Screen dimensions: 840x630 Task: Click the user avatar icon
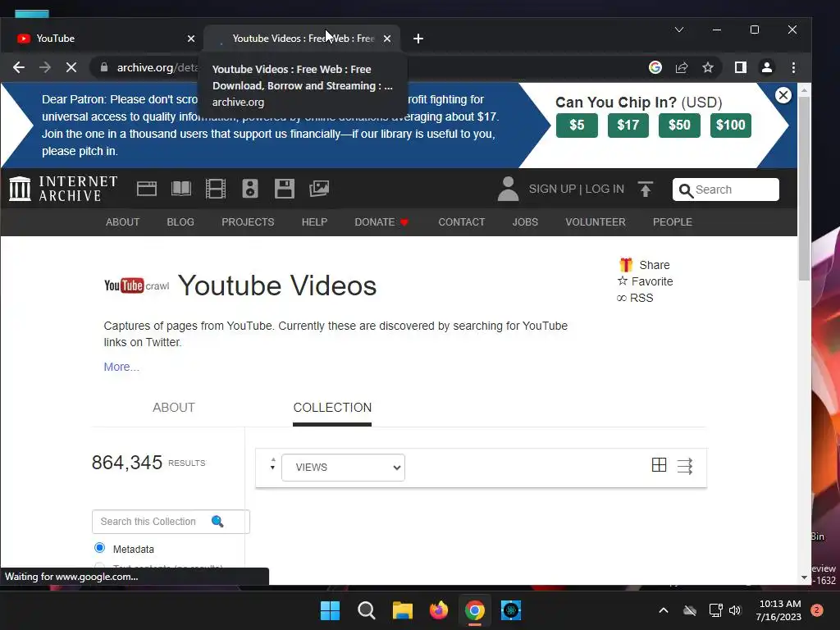(508, 189)
